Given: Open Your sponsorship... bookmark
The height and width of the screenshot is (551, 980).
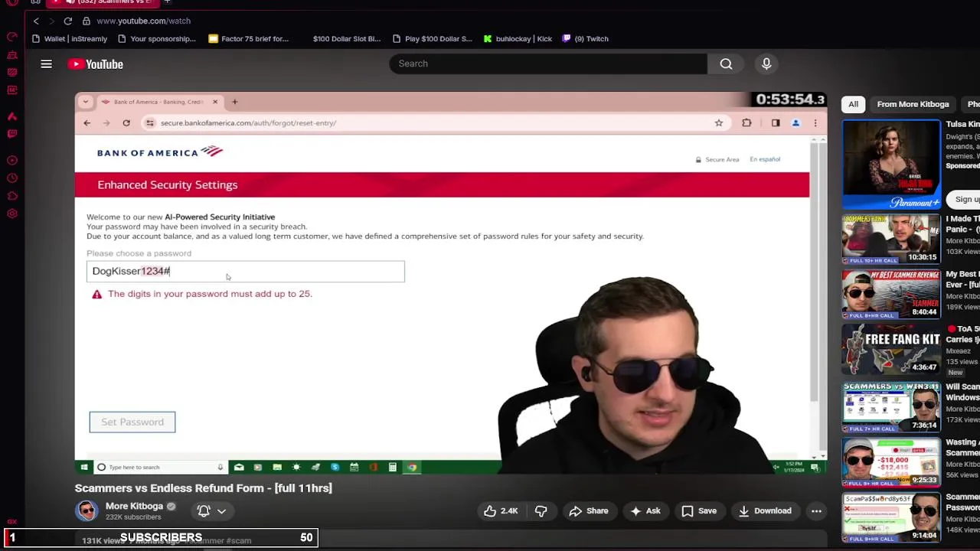Looking at the screenshot, I should 157,39.
